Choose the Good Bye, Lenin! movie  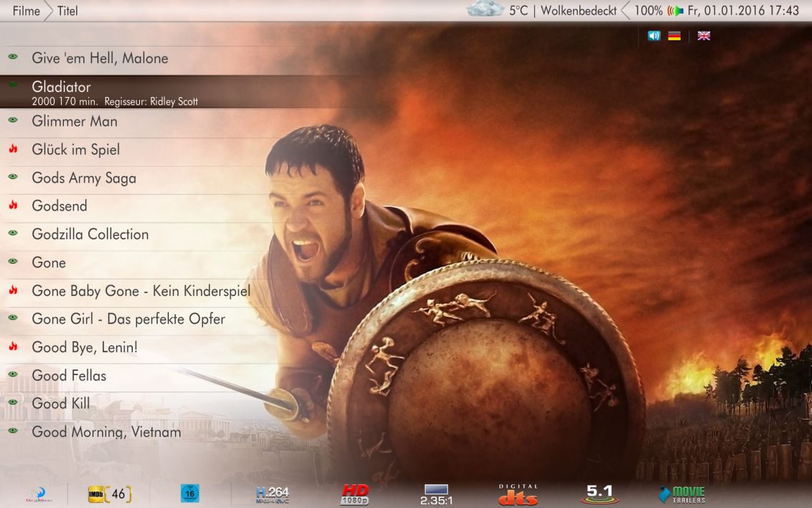pos(85,347)
